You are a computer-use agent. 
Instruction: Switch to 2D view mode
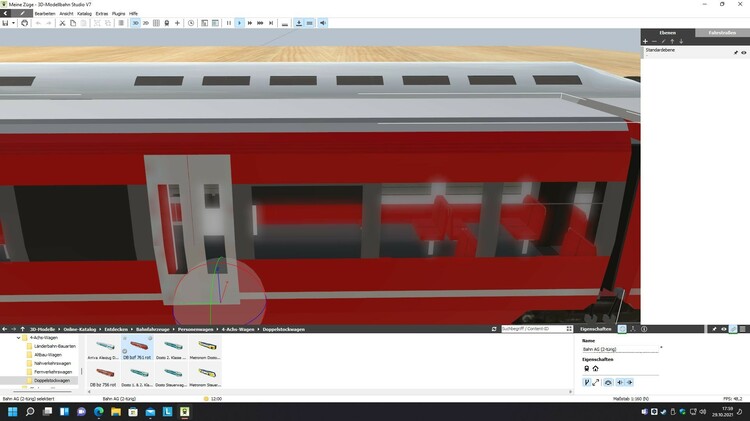[147, 22]
